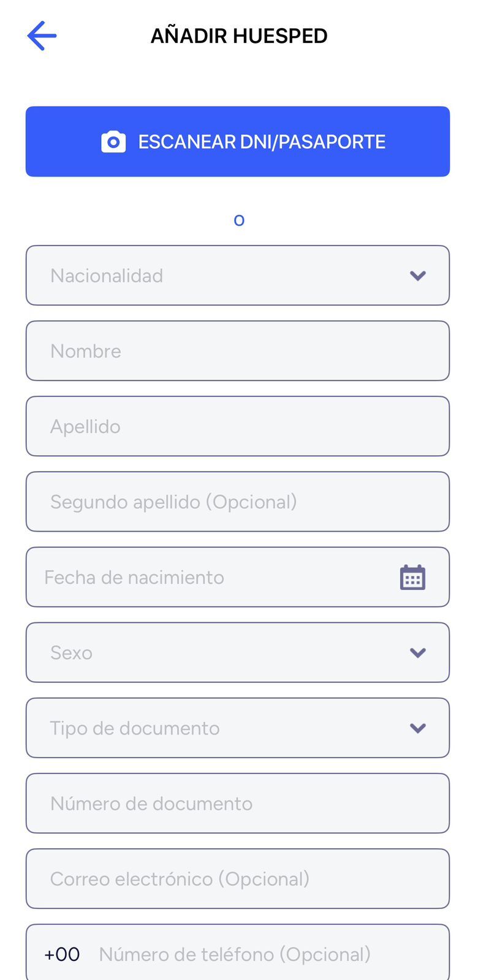This screenshot has height=980, width=478.
Task: Click the Correo electrónico (Opcional) field
Action: tap(238, 879)
